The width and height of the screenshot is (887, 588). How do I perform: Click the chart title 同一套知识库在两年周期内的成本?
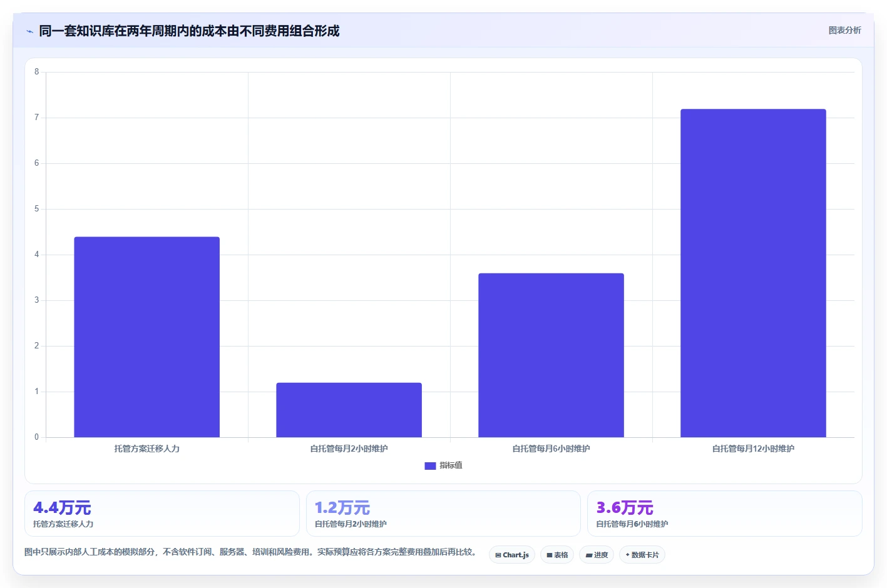point(189,31)
